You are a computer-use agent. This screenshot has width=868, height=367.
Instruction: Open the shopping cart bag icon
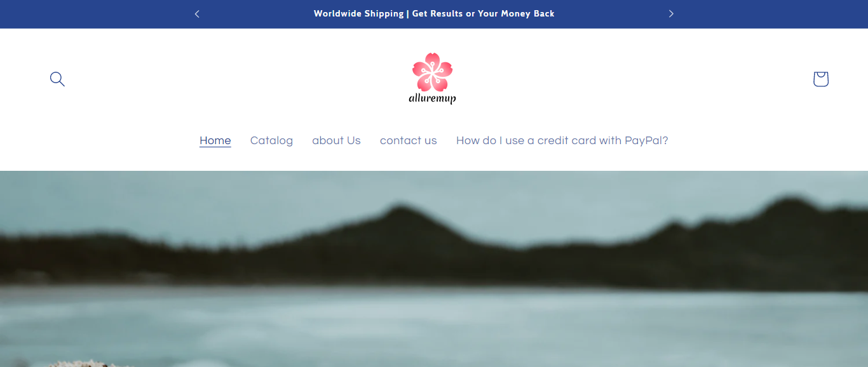pyautogui.click(x=820, y=79)
